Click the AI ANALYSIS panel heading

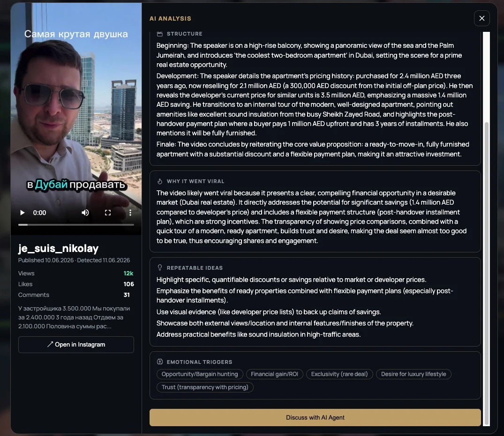point(170,19)
